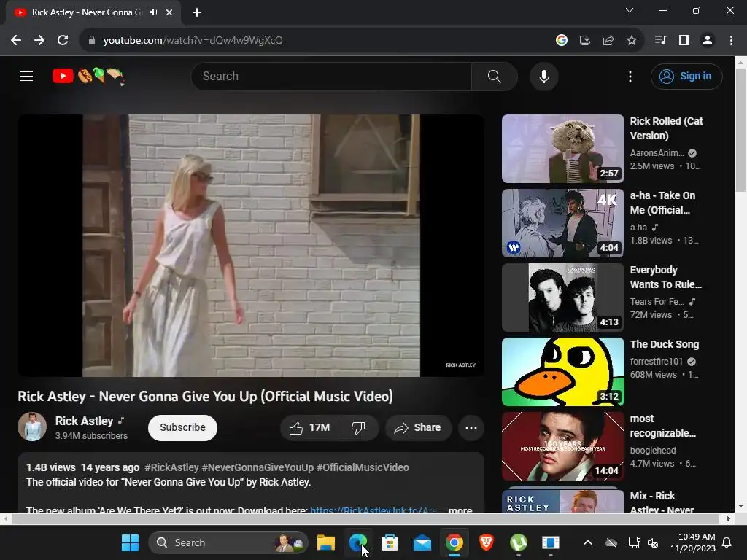Open tab search chevron dropdown
The width and height of the screenshot is (747, 560).
pyautogui.click(x=630, y=10)
